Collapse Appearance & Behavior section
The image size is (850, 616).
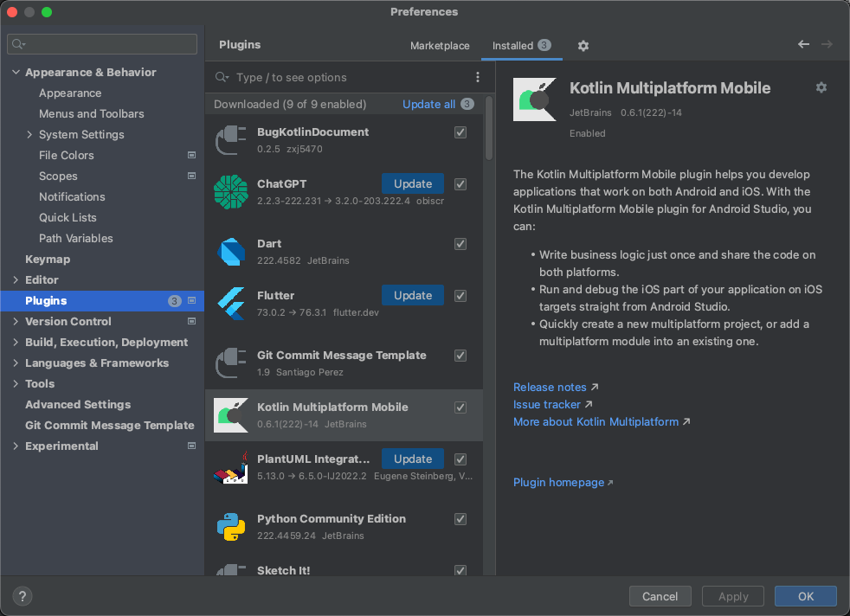coord(16,72)
